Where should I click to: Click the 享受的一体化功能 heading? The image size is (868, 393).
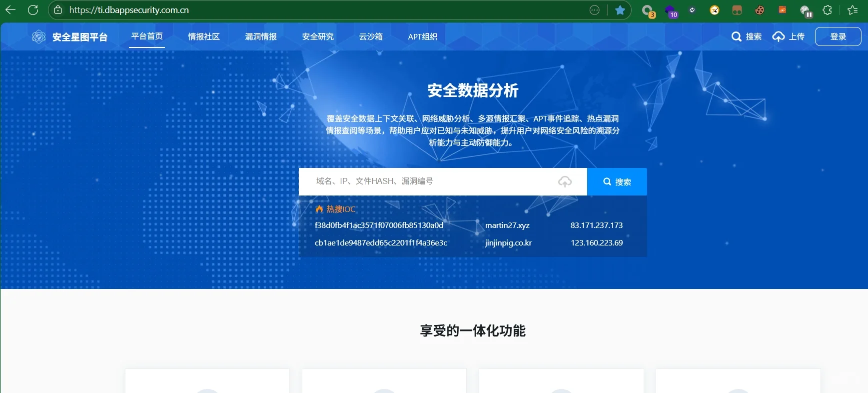473,330
